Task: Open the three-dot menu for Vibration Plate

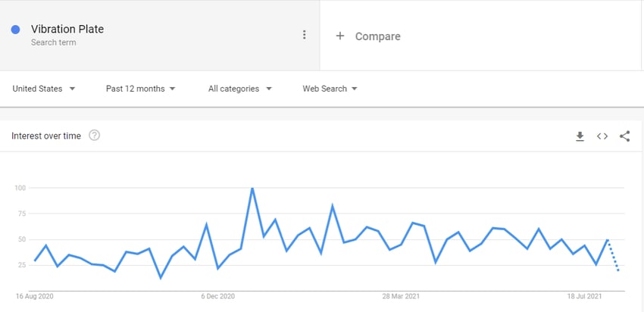Action: tap(304, 35)
